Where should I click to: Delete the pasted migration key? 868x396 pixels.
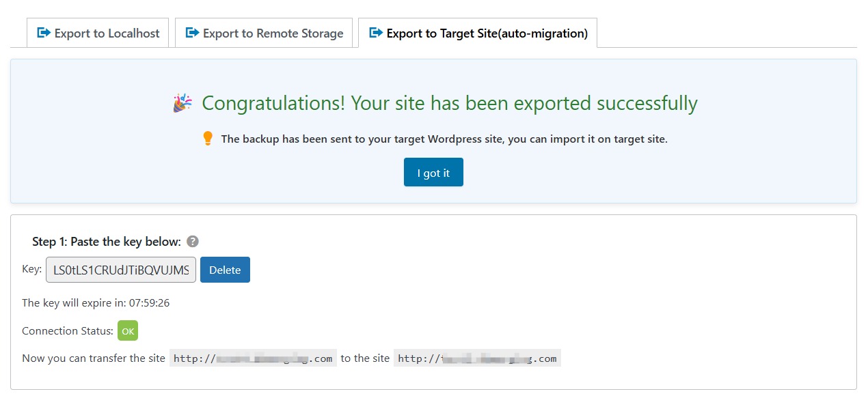tap(225, 270)
